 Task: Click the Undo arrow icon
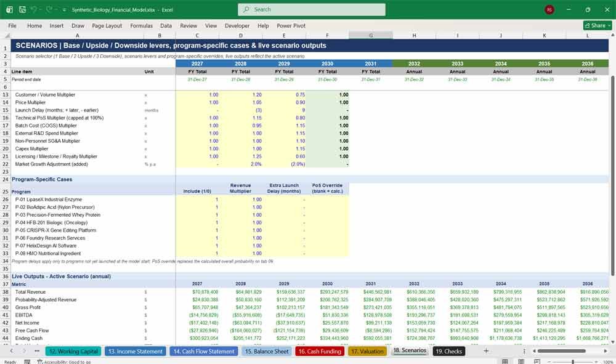34,9
